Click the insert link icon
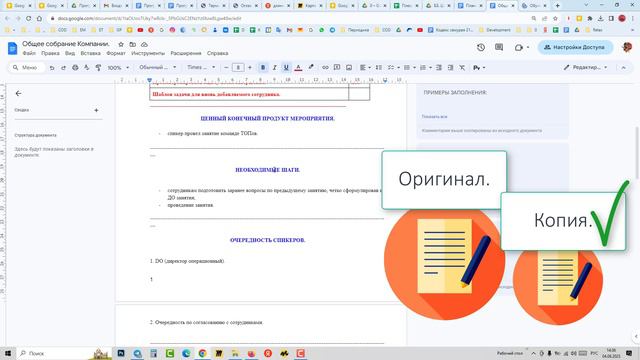The image size is (640, 360). coord(325,68)
